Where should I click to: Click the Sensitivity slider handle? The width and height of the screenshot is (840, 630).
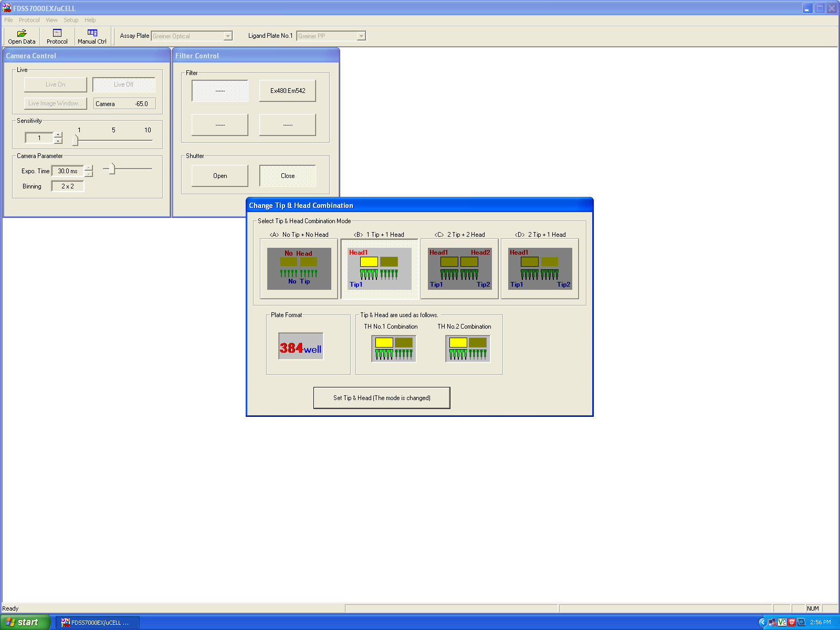(x=76, y=140)
